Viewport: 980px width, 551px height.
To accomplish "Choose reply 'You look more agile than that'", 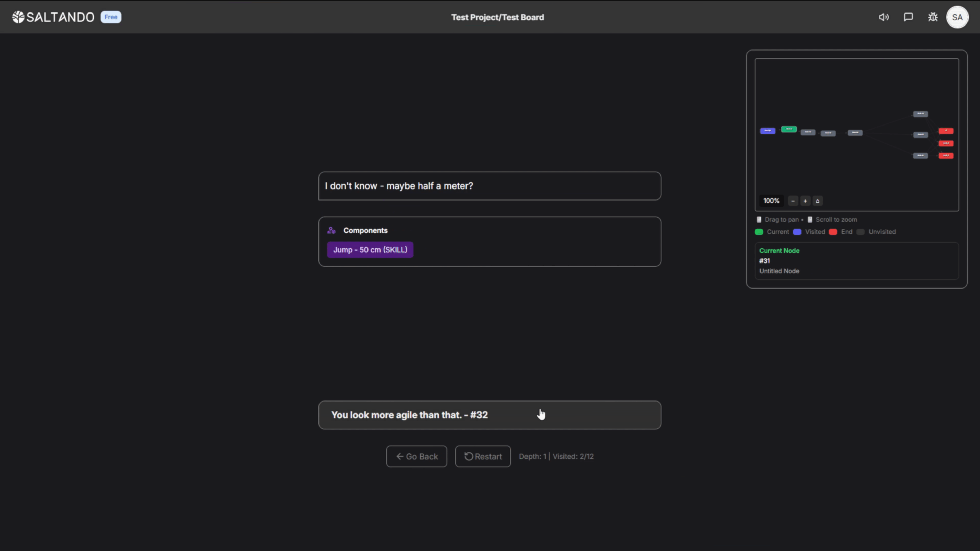I will click(x=489, y=415).
